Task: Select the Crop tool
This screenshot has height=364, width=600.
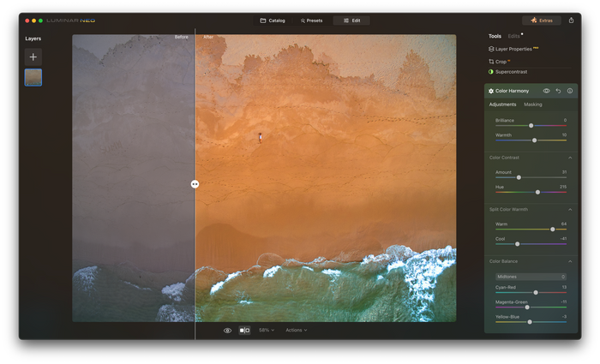Action: [x=500, y=62]
